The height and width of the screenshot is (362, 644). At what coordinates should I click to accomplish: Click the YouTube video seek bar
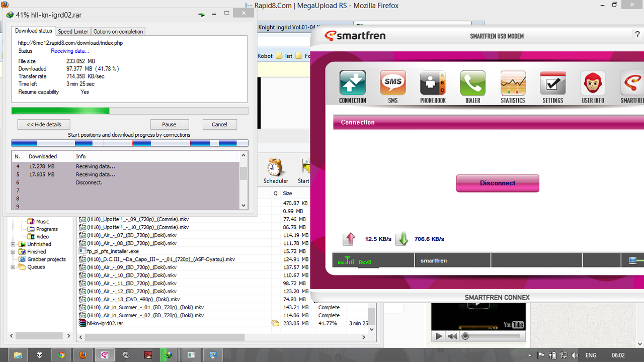(493, 336)
